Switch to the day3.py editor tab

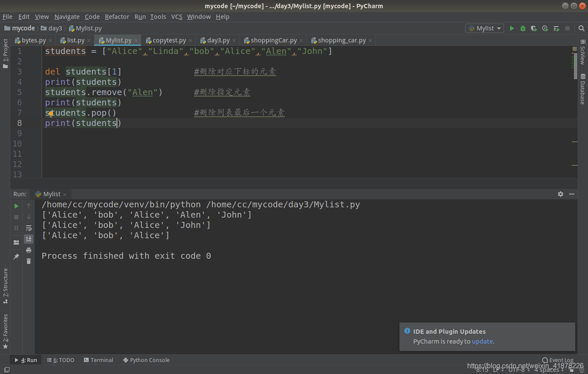218,40
